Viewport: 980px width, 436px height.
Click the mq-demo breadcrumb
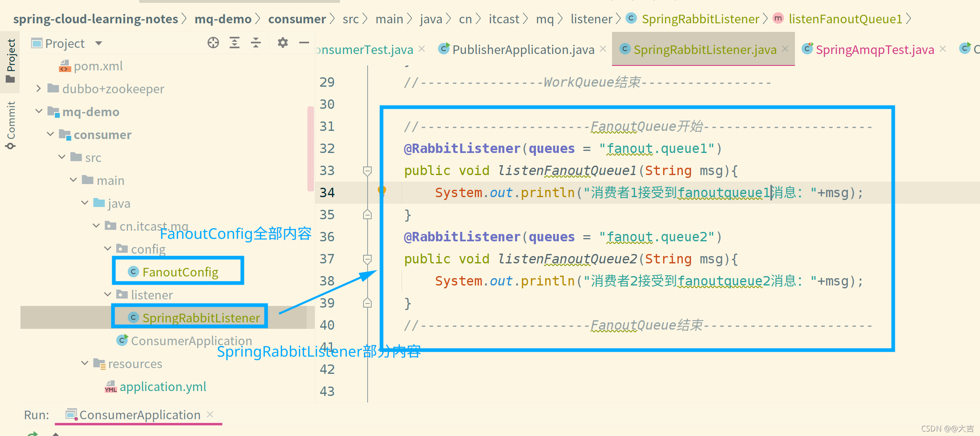coord(223,19)
